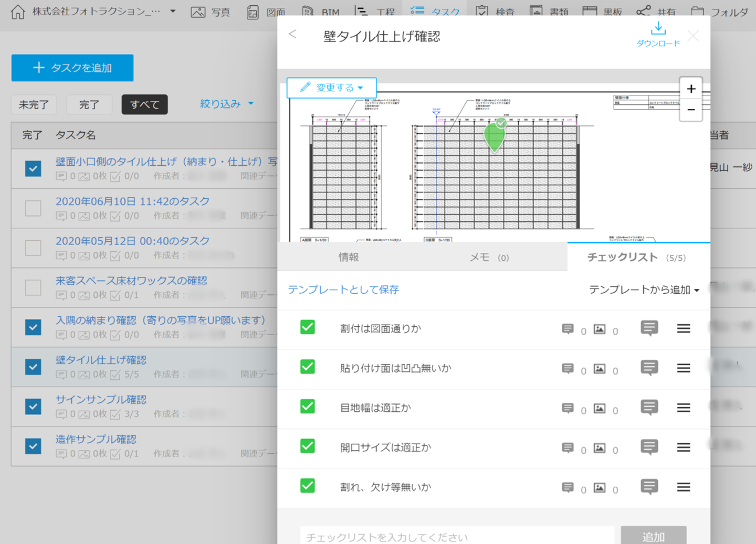
Task: Mark 来客スペース床材ワックスの確認 task as complete
Action: click(33, 287)
